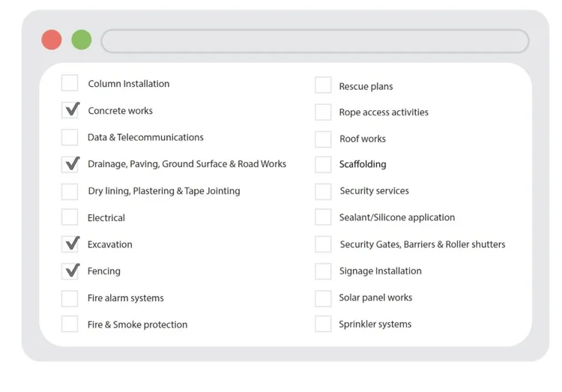Select Security Gates, Barriers & Roller shutters checkbox
562x392 pixels.
323,244
